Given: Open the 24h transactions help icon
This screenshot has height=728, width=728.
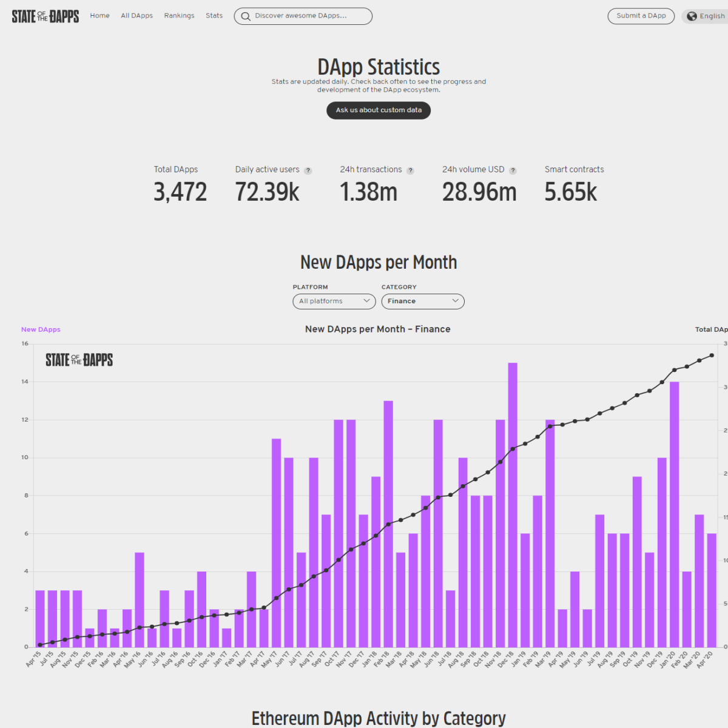Looking at the screenshot, I should (x=410, y=170).
